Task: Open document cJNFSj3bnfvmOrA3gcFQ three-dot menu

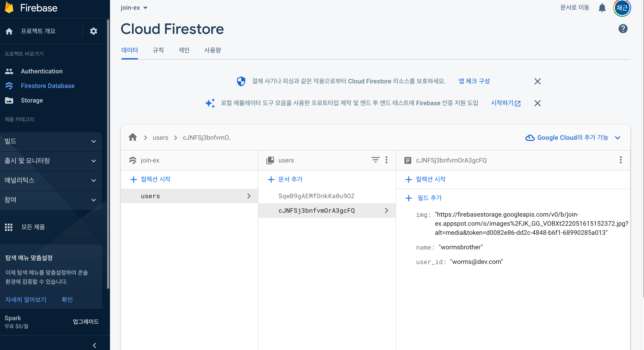Action: point(621,160)
